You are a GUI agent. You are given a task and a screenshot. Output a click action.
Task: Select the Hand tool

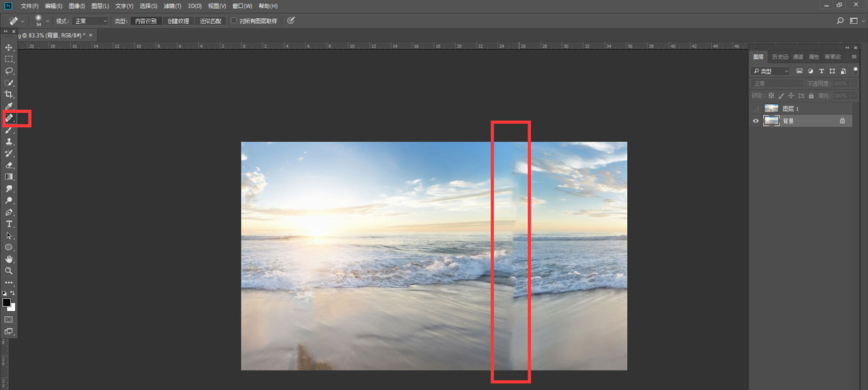tap(9, 259)
